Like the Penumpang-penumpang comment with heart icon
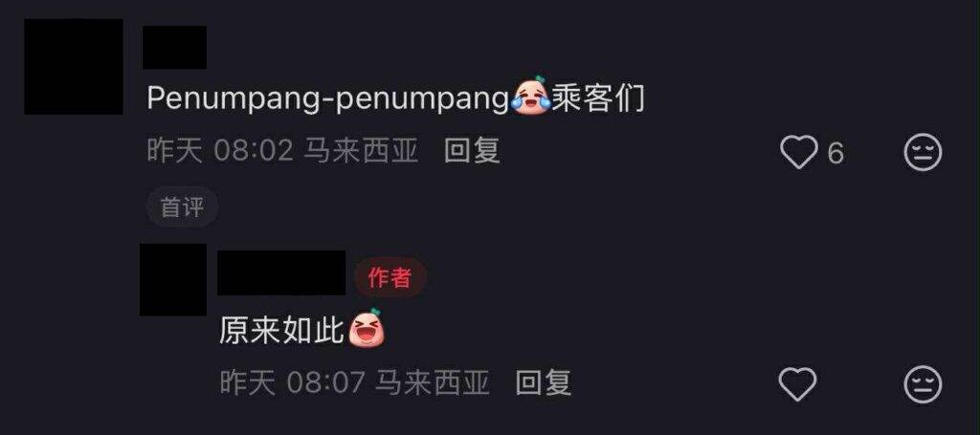This screenshot has width=980, height=435. (799, 152)
